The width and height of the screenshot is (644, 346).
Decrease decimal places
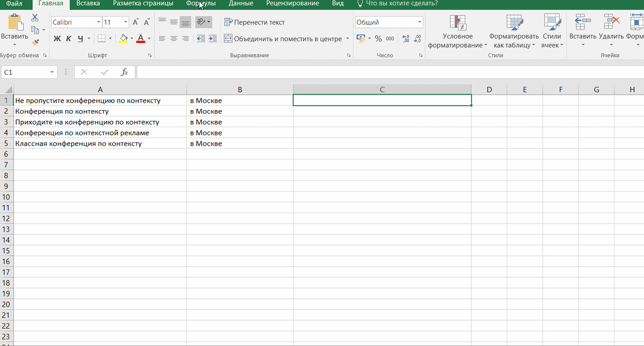coord(416,39)
